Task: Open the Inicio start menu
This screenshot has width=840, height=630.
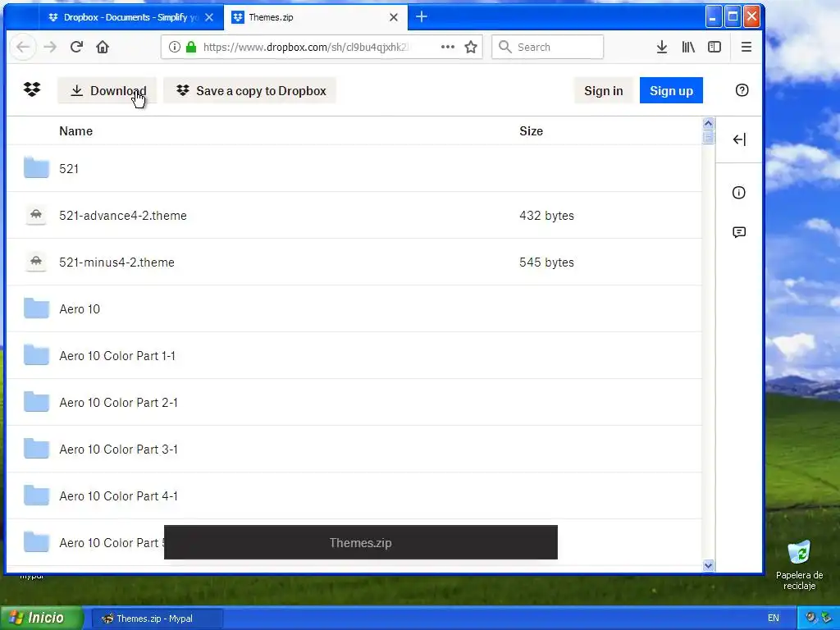Action: (x=41, y=618)
